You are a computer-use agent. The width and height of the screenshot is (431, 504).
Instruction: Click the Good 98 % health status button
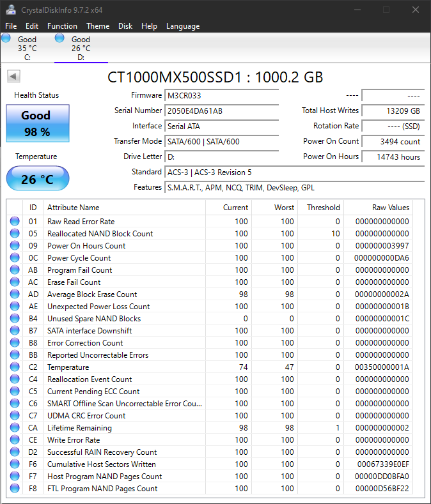tap(36, 123)
